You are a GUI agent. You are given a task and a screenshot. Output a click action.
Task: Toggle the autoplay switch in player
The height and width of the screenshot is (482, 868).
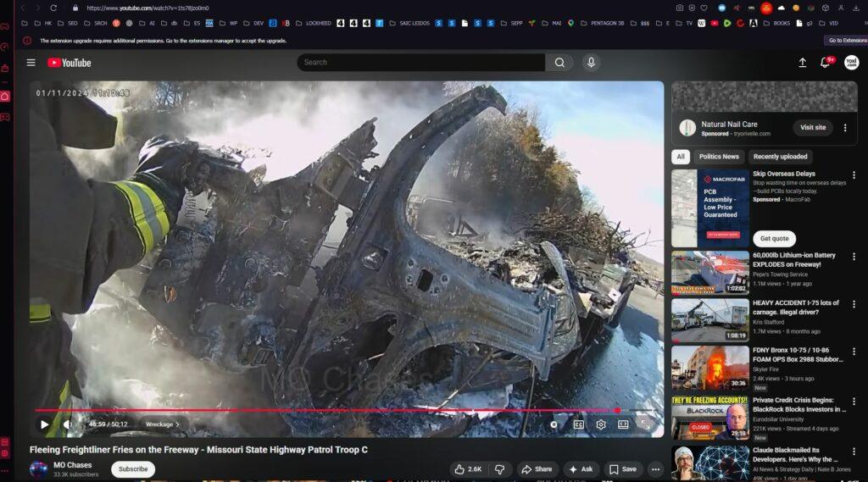click(x=555, y=424)
